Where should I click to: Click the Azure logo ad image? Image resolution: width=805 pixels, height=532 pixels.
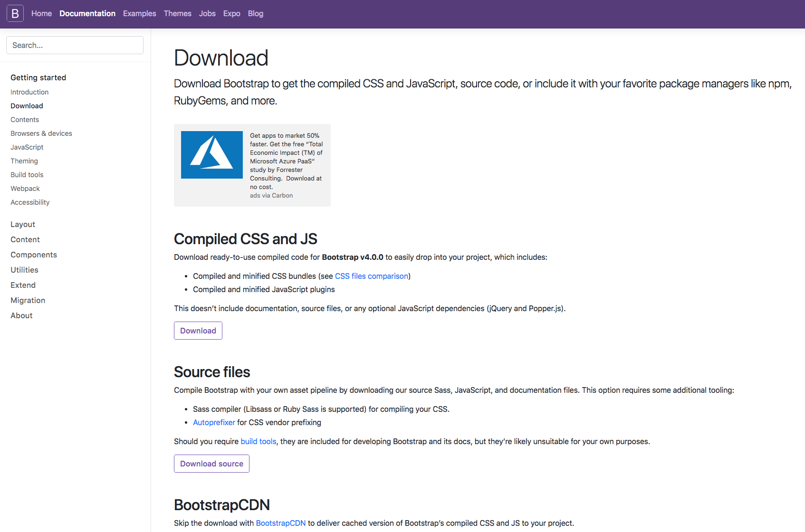[x=212, y=155]
